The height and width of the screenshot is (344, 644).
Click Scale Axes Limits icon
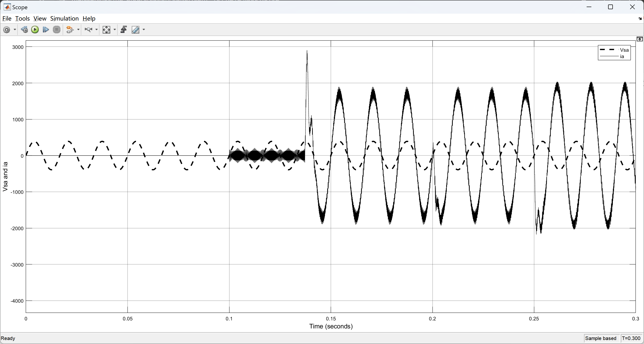(106, 30)
